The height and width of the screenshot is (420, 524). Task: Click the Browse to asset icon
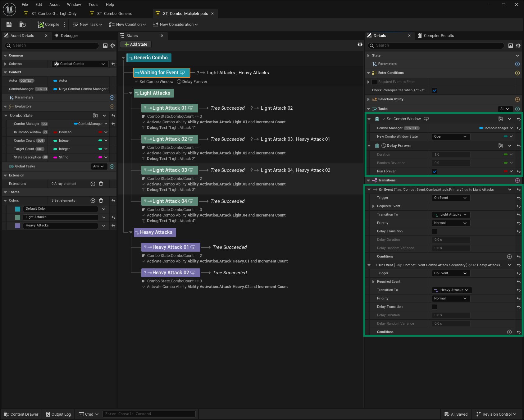pos(22,25)
